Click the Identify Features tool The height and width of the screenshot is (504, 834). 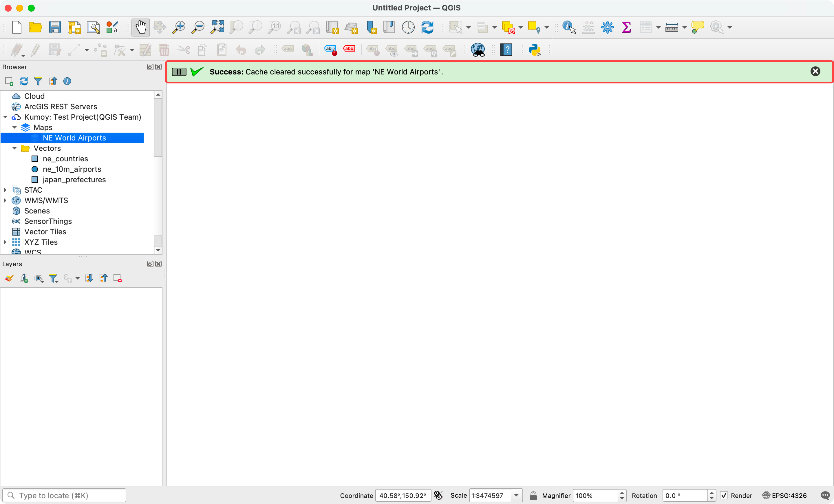[569, 27]
